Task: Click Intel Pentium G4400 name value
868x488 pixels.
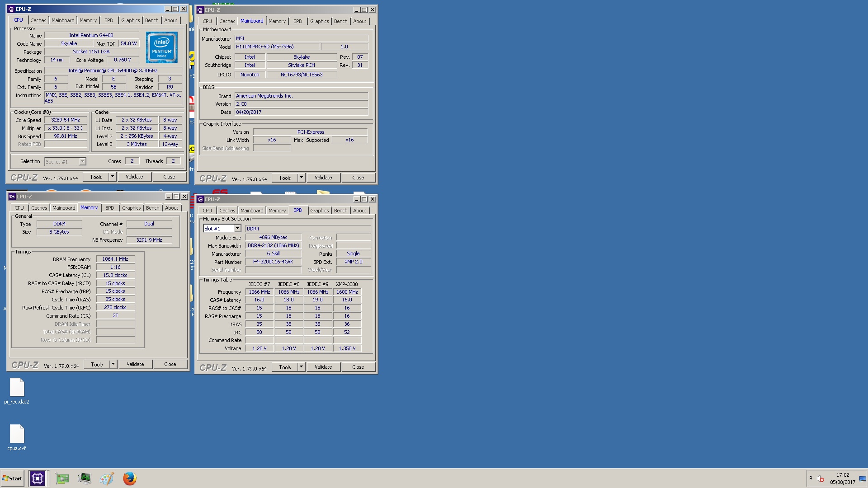Action: [91, 35]
